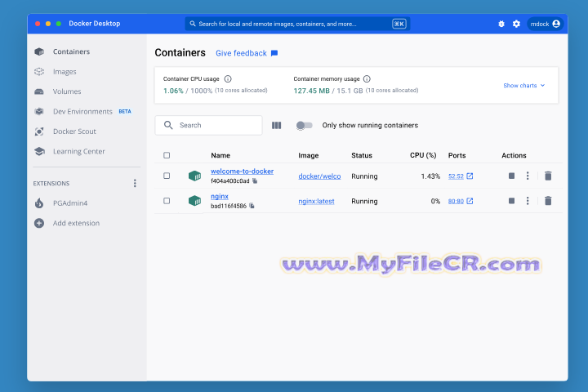Stop the nginx container
Viewport: 588px width, 392px height.
[511, 201]
